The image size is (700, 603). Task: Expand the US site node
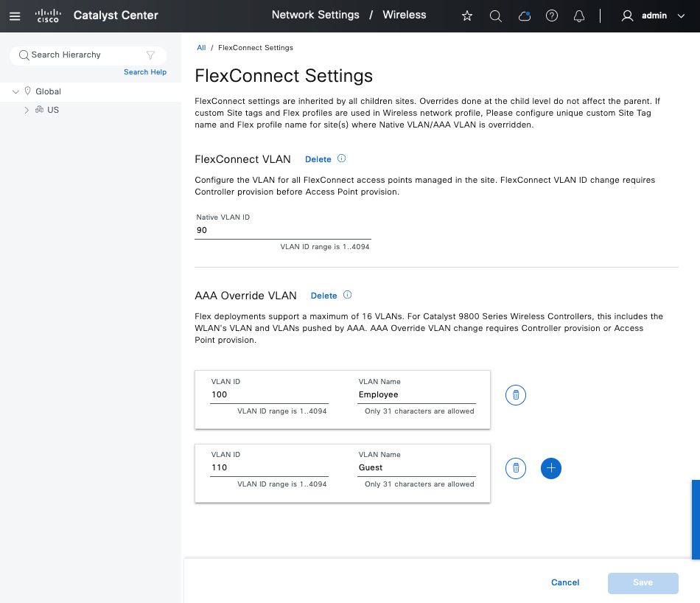(x=27, y=110)
